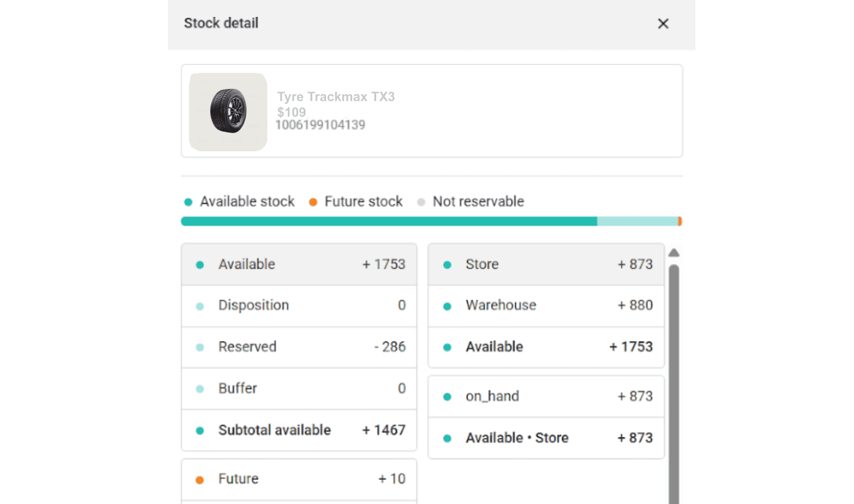Click the dark teal stock bar segment
The image size is (854, 504).
tap(388, 222)
